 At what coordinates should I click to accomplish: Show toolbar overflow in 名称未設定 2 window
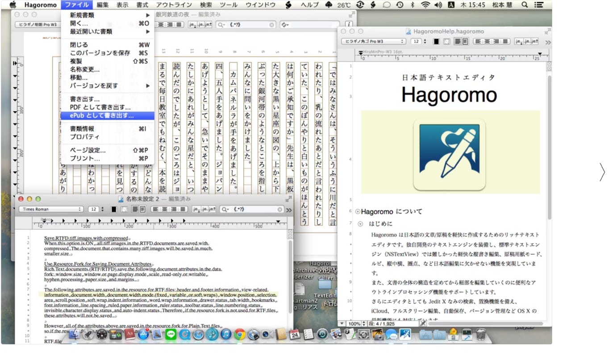(x=289, y=210)
